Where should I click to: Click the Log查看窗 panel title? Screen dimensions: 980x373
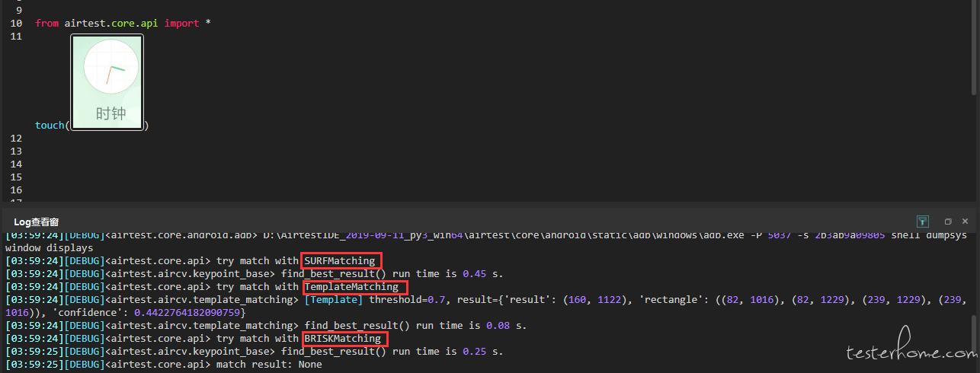[x=37, y=222]
